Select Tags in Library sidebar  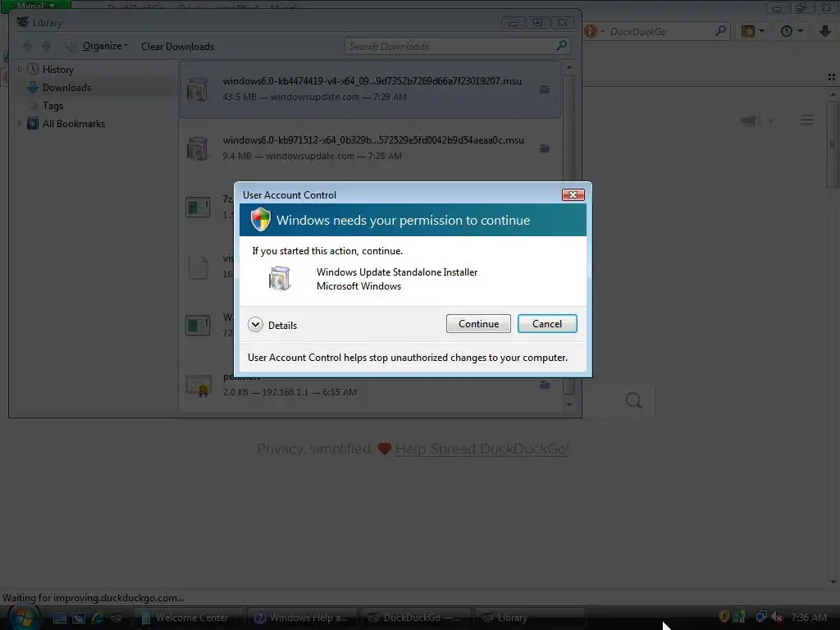(52, 106)
